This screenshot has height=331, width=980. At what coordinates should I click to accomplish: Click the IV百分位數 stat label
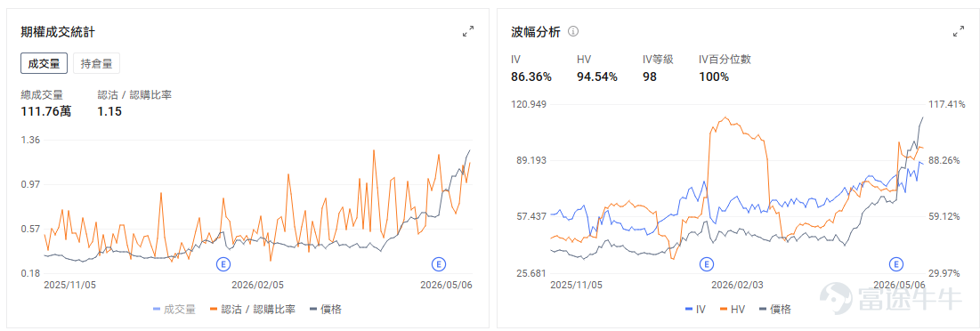(725, 60)
